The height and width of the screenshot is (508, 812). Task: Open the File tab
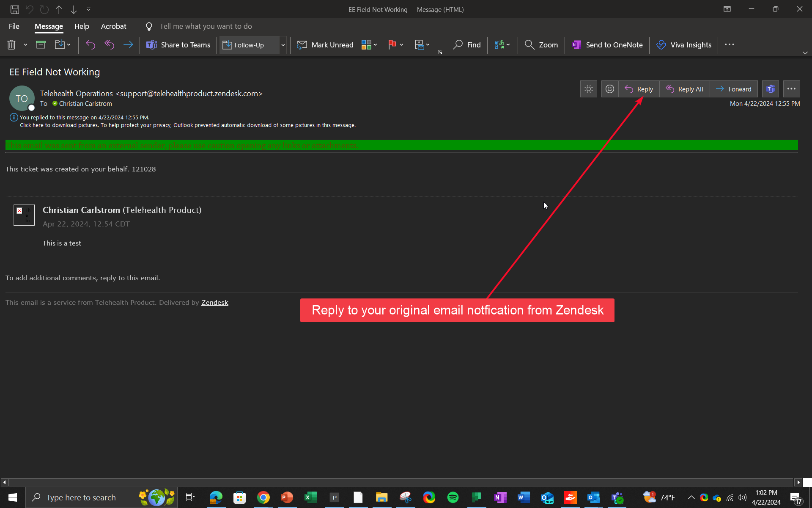click(x=14, y=26)
